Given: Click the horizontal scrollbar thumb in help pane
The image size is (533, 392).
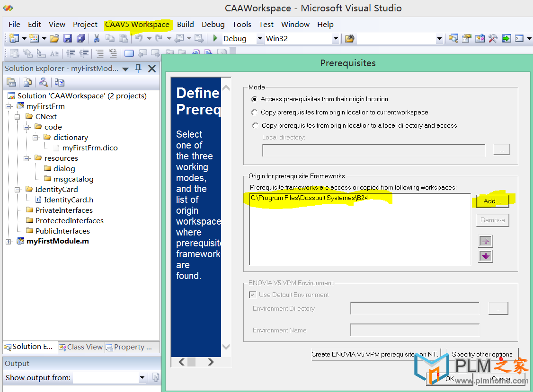Looking at the screenshot, I should 191,362.
